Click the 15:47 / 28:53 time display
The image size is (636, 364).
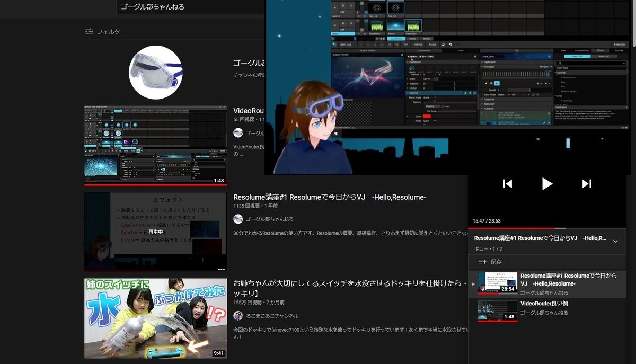point(487,221)
